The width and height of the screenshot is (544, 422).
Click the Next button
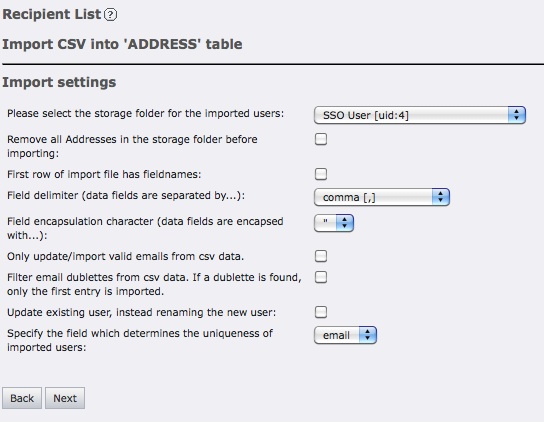tap(65, 398)
